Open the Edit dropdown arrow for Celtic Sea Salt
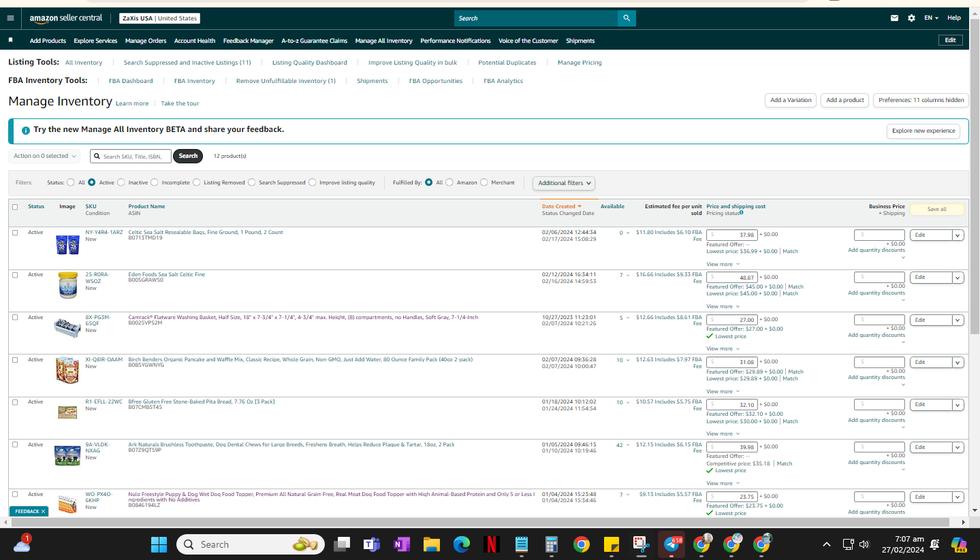980x560 pixels. (x=958, y=235)
